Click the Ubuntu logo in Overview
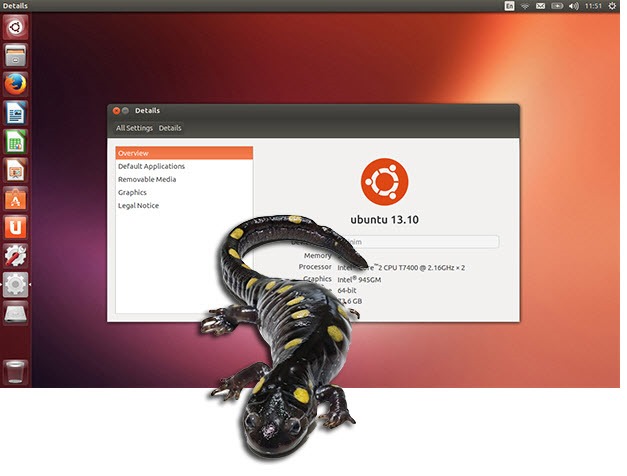 click(384, 182)
